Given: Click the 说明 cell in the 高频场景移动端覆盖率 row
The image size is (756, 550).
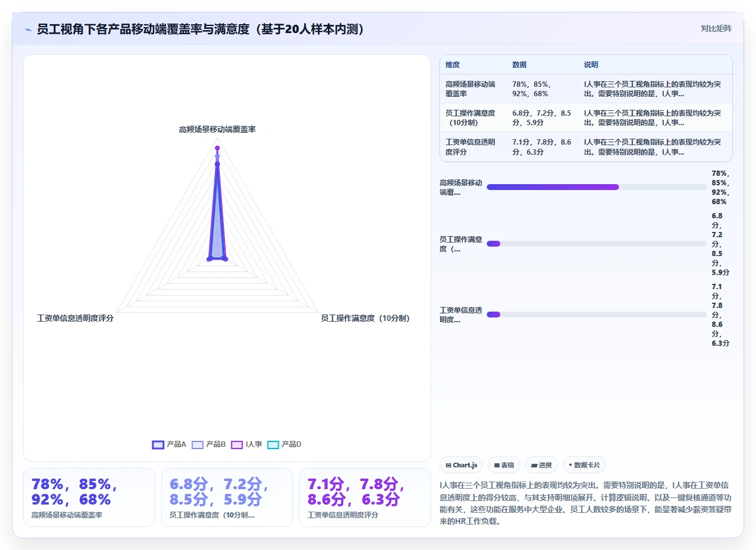Looking at the screenshot, I should point(654,89).
